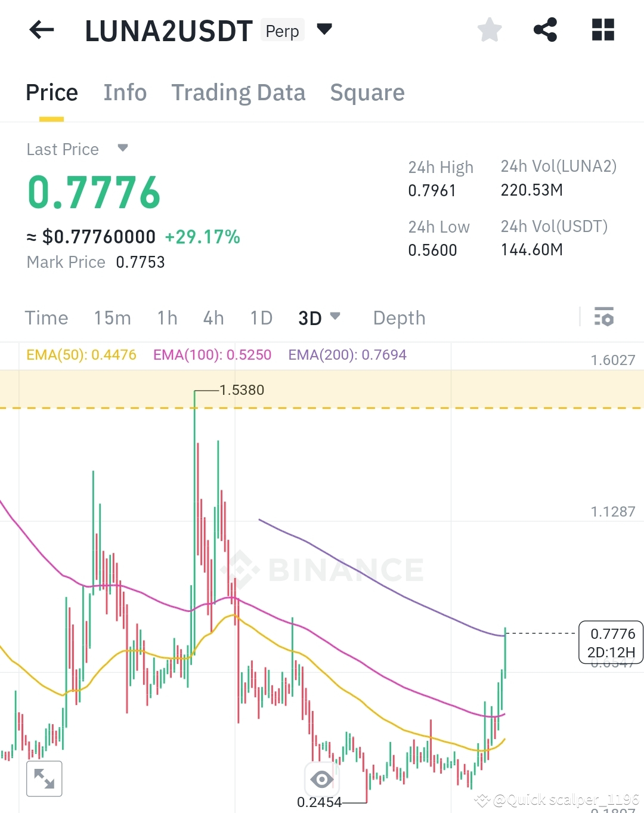Open the grid layout icon top right
Image resolution: width=644 pixels, height=813 pixels.
point(602,29)
